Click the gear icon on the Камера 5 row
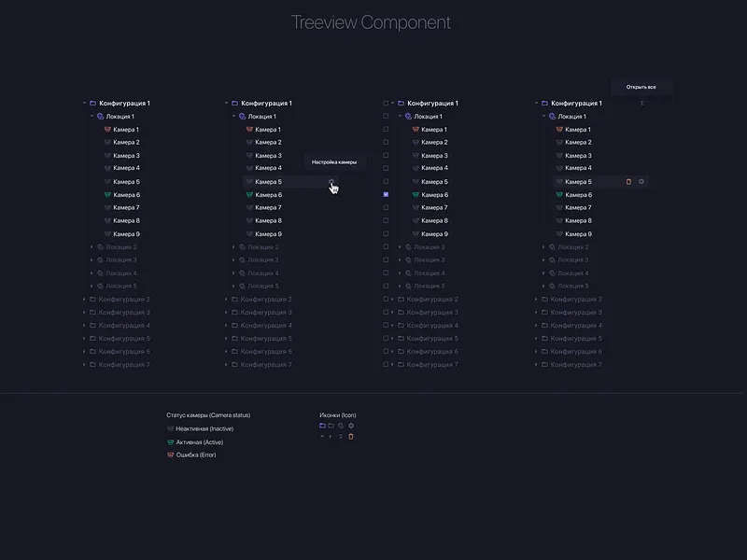The width and height of the screenshot is (747, 560). [x=641, y=180]
